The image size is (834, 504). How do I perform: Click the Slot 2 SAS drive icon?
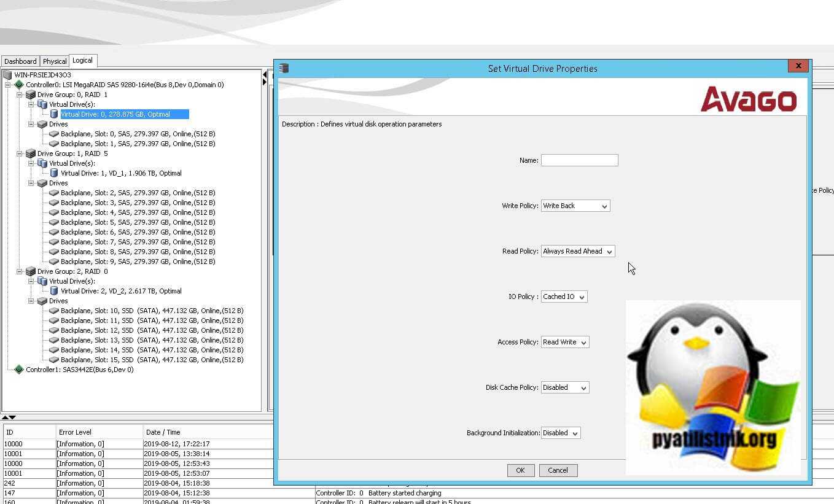click(x=54, y=193)
